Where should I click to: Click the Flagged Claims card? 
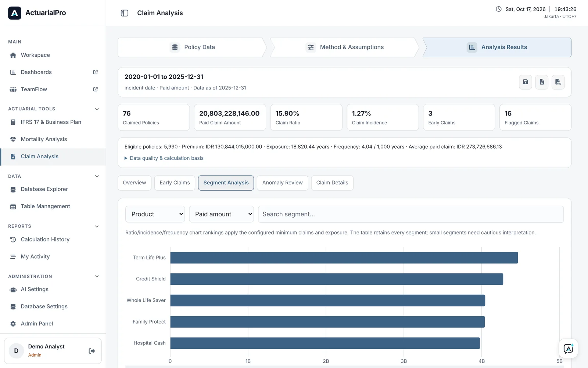535,117
